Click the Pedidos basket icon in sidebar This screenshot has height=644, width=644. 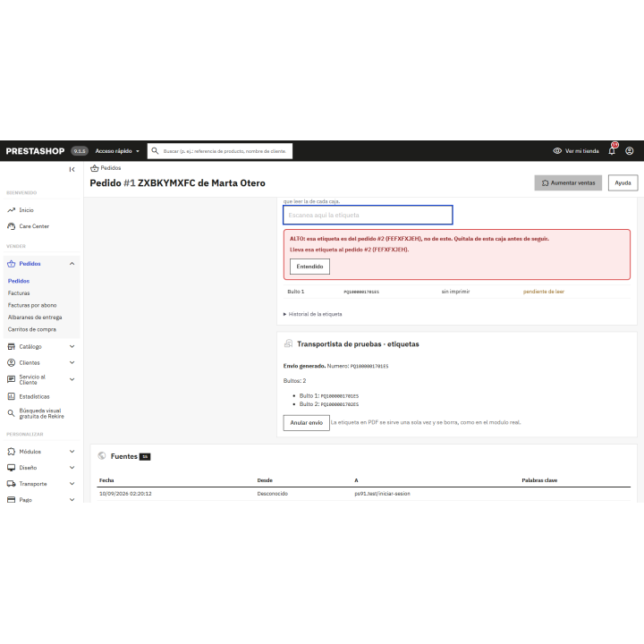coord(12,264)
